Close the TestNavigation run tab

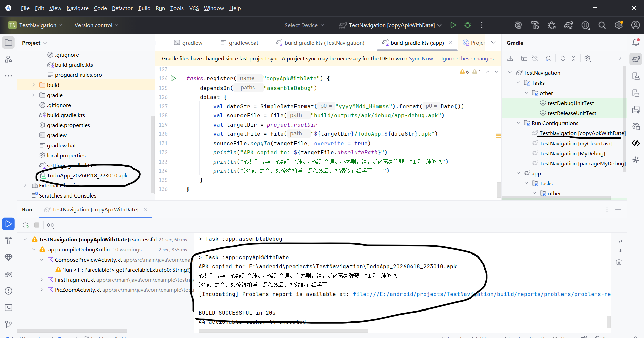[146, 209]
